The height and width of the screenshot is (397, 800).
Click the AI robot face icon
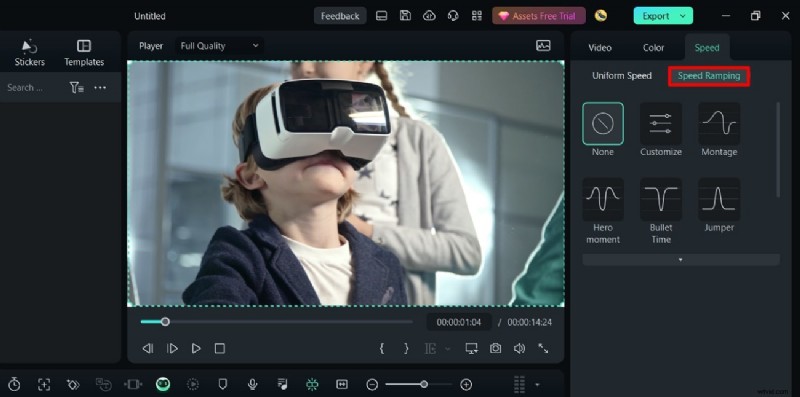tap(163, 384)
